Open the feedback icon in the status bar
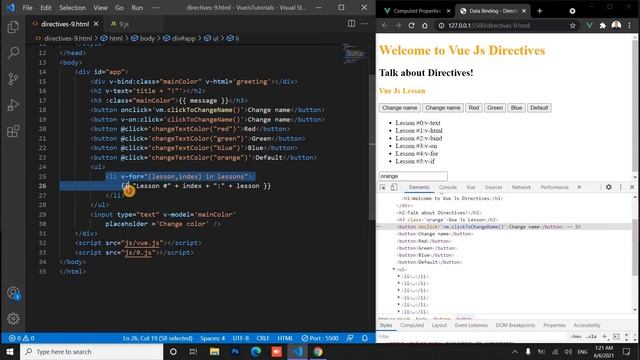 pos(350,338)
